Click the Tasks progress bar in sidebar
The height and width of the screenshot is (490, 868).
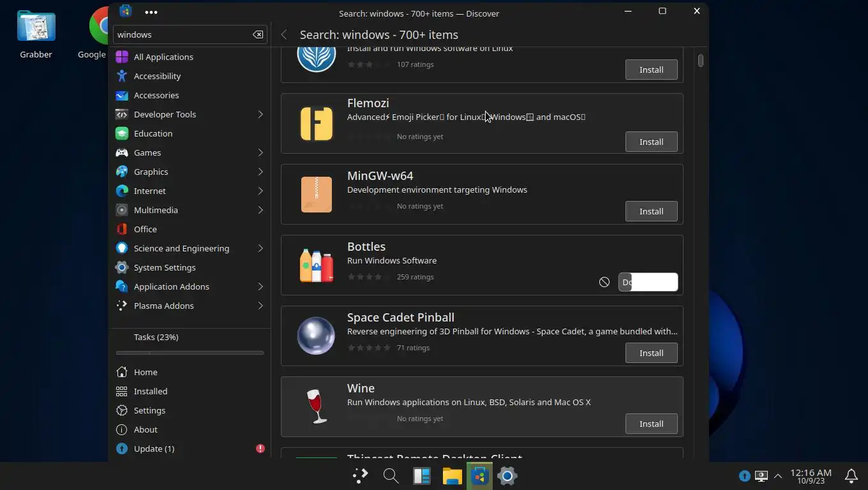tap(190, 353)
